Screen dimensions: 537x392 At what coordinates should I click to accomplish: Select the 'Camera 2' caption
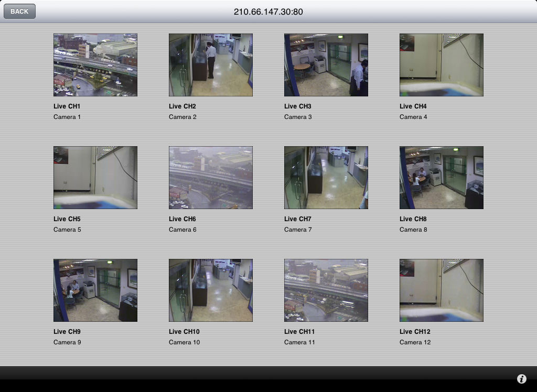[182, 117]
